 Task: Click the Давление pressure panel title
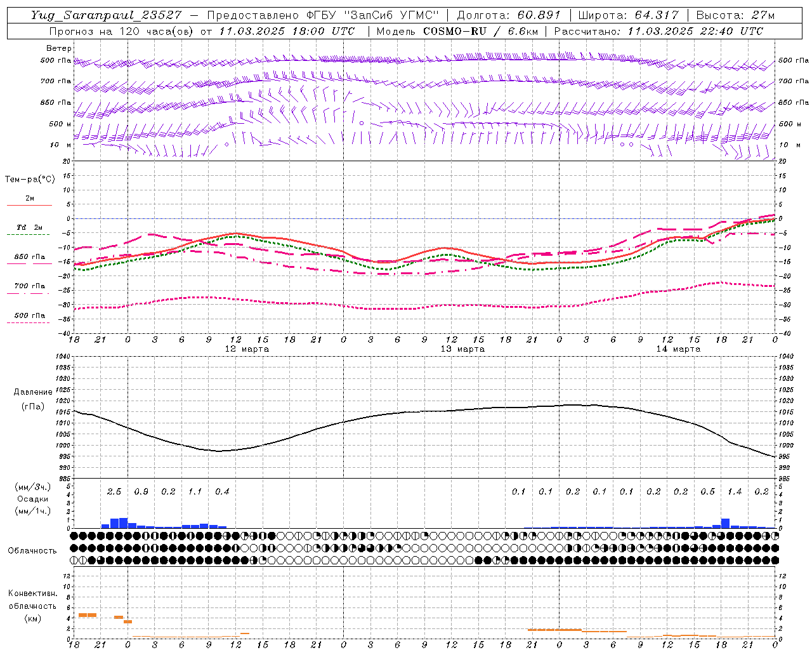pyautogui.click(x=33, y=392)
